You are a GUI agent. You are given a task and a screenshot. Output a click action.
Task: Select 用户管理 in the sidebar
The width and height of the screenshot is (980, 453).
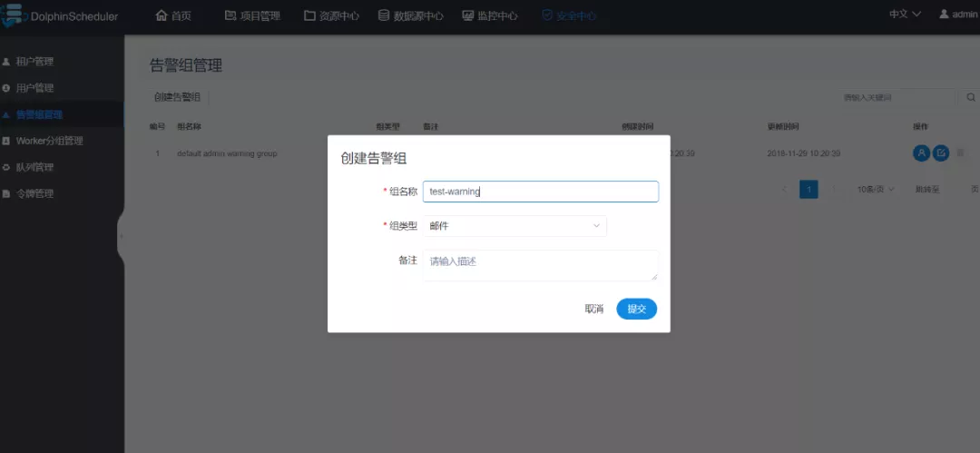(34, 88)
